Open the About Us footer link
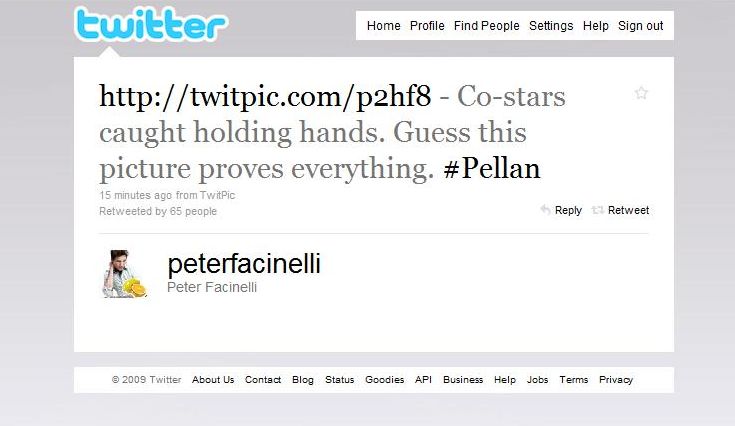 click(x=213, y=380)
